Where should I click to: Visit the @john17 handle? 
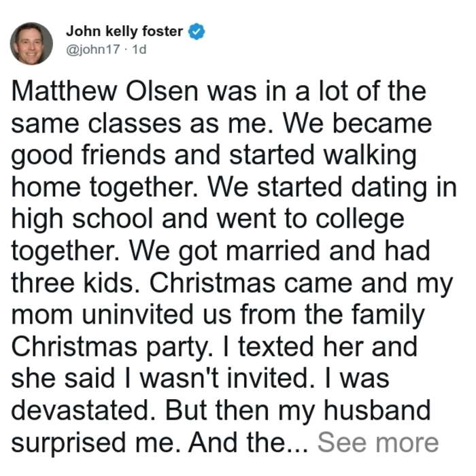coord(93,49)
